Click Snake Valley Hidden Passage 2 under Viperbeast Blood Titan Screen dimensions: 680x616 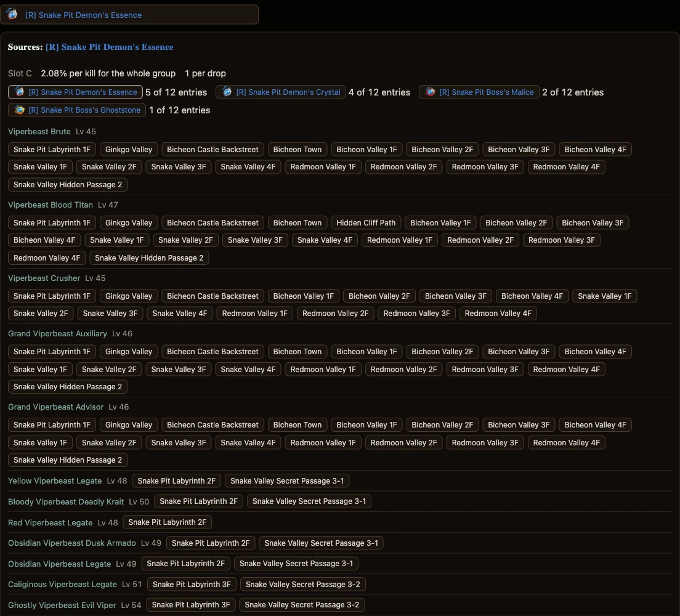(149, 257)
